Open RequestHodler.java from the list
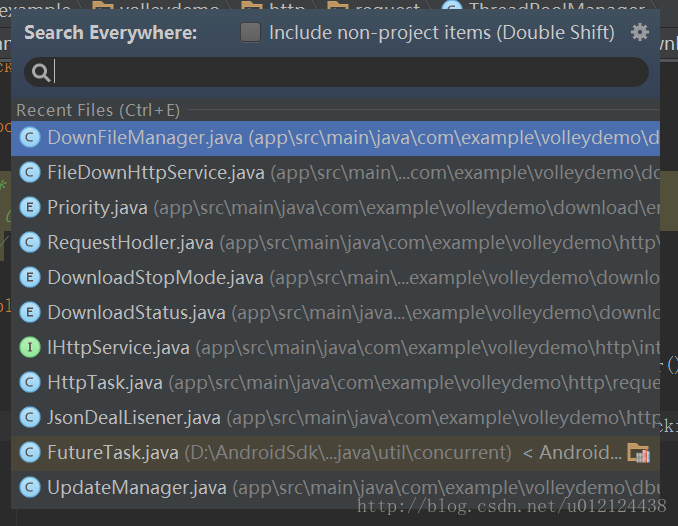Screen dimensions: 678x526 click(335, 243)
